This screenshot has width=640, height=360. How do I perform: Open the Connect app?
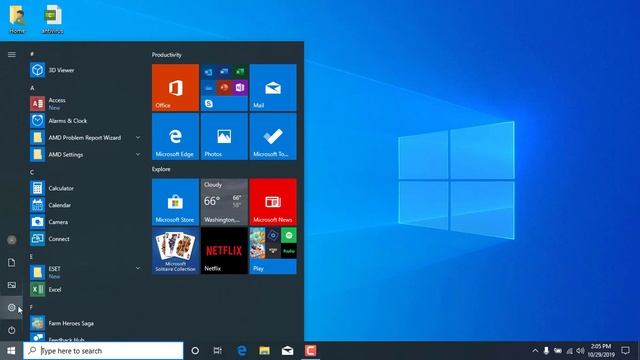click(86, 239)
